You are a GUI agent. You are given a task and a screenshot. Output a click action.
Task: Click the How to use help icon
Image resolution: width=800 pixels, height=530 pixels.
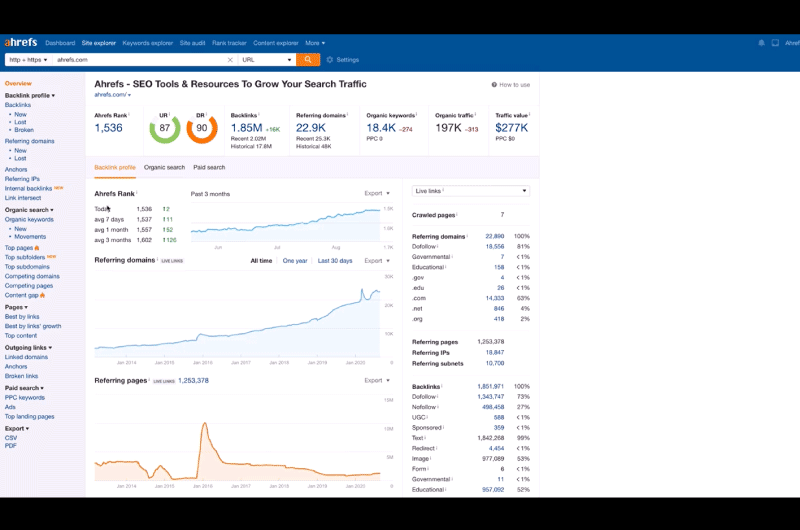[494, 85]
